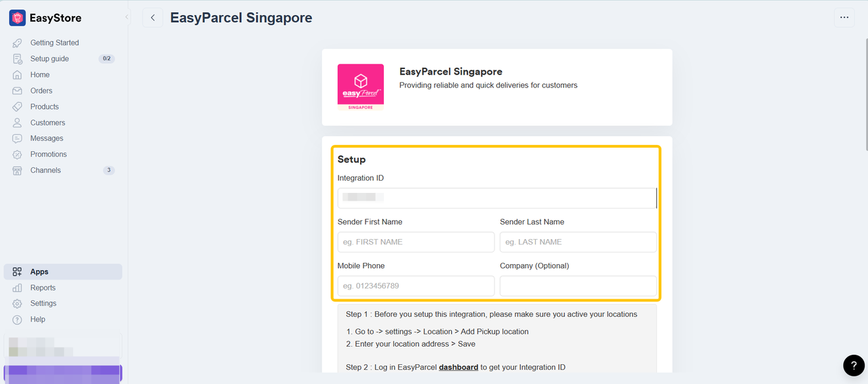This screenshot has height=384, width=868.
Task: Click the Customers person icon
Action: [17, 123]
